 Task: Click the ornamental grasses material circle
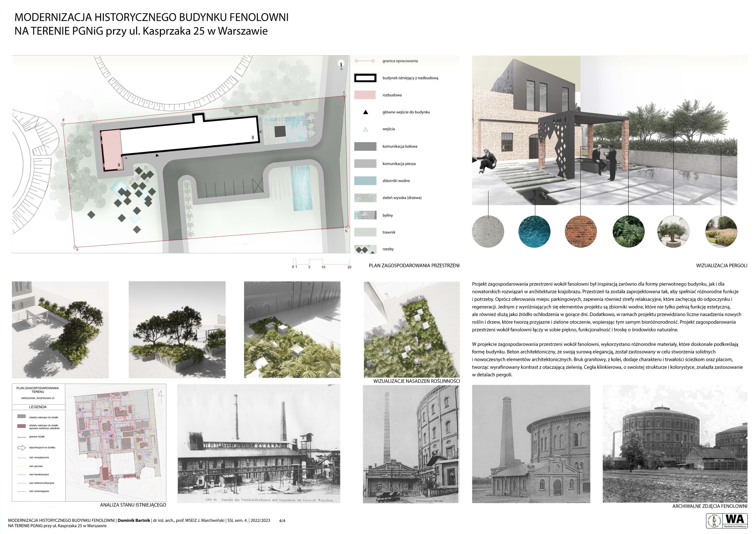(721, 231)
